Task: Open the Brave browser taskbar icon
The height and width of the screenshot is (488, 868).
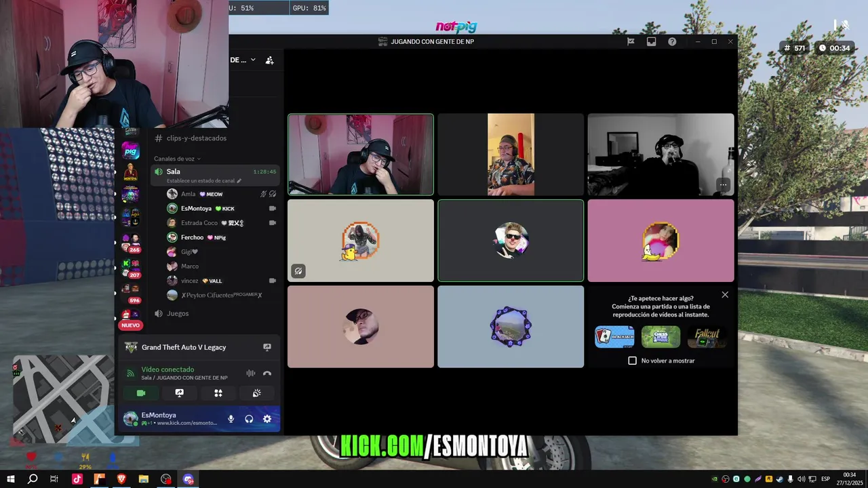Action: tap(121, 479)
